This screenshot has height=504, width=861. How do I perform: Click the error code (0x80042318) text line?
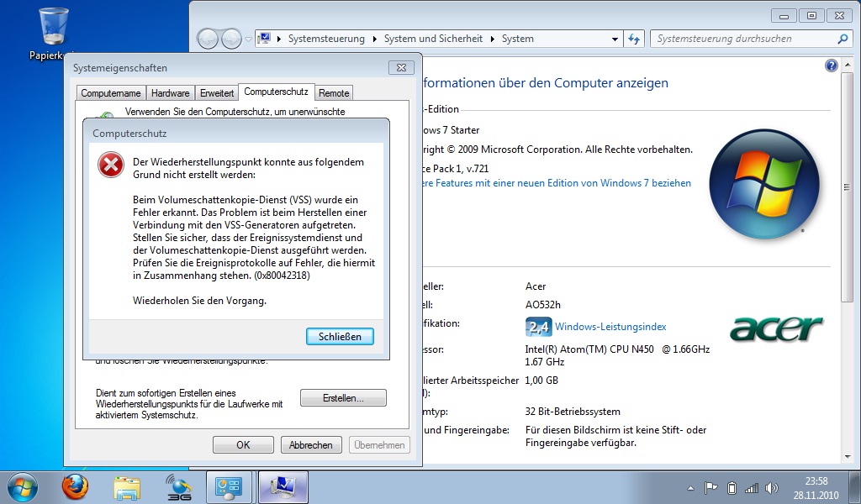221,276
